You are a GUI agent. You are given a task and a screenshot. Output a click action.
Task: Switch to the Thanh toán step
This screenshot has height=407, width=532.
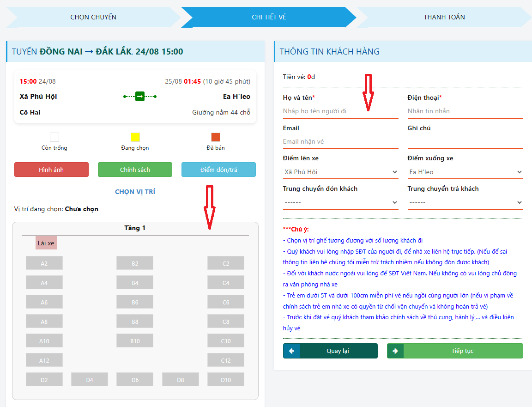tap(444, 17)
